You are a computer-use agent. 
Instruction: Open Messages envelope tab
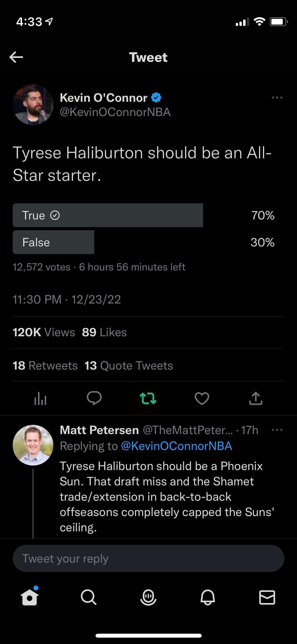click(267, 597)
